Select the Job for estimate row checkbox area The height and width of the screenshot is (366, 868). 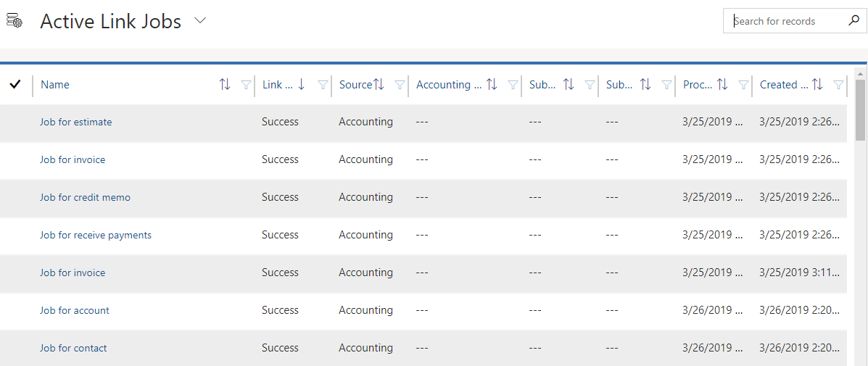point(15,122)
